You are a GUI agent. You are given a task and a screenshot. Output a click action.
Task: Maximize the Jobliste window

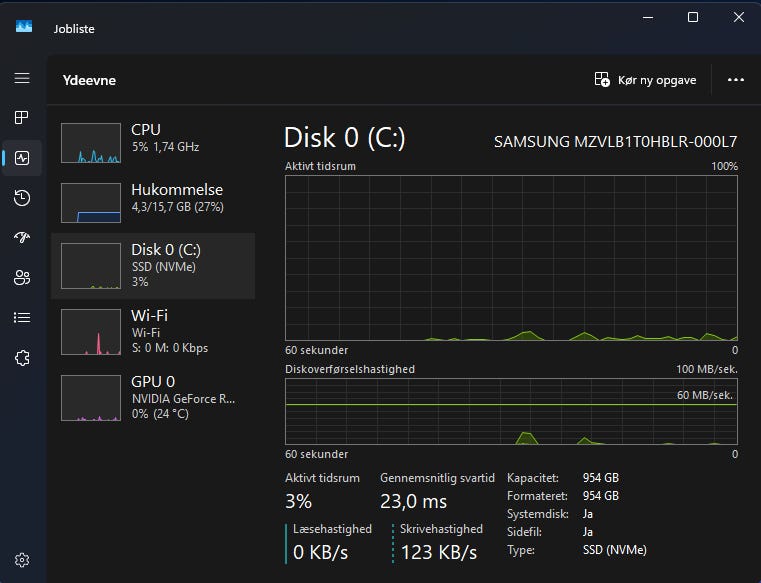click(x=693, y=17)
